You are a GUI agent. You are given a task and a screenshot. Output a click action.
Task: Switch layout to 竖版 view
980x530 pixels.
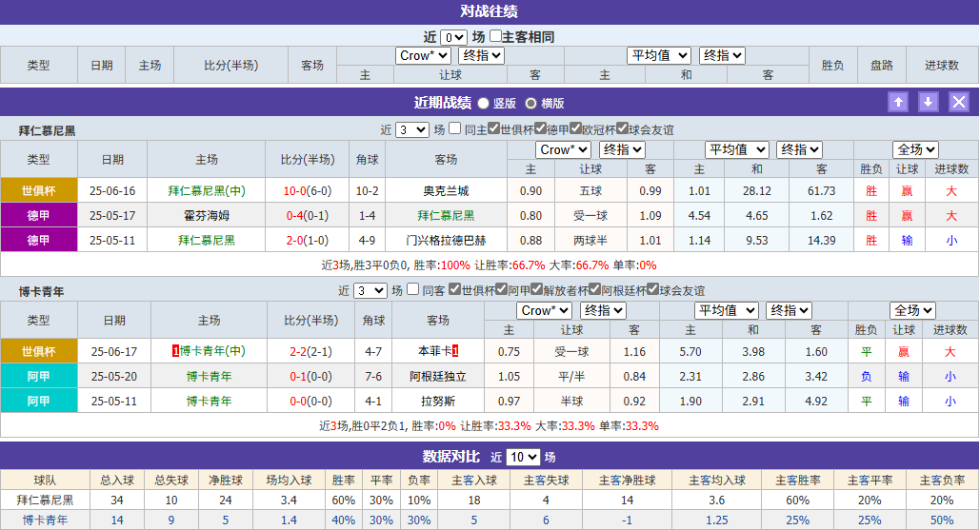[x=484, y=104]
